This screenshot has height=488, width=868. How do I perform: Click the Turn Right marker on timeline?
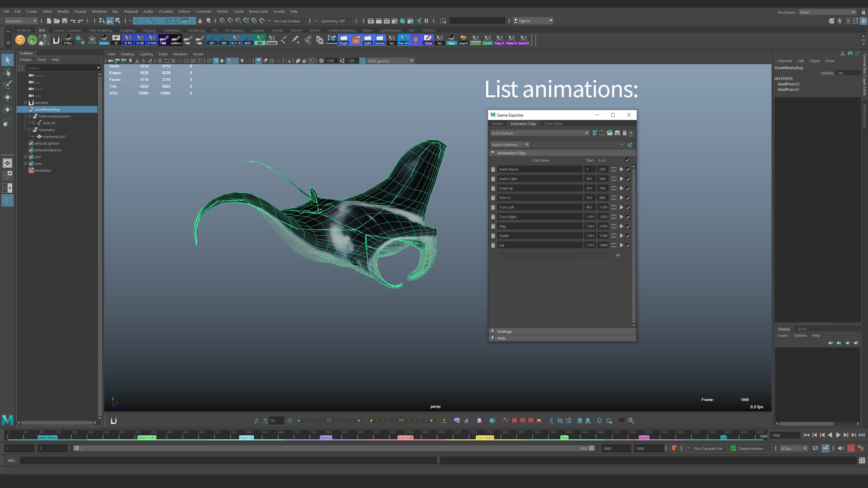coord(485,437)
